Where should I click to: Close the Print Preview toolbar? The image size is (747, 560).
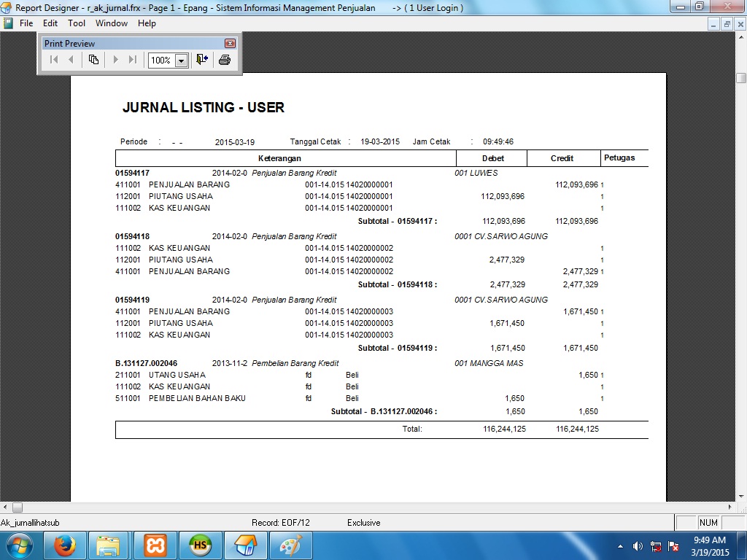tap(230, 44)
